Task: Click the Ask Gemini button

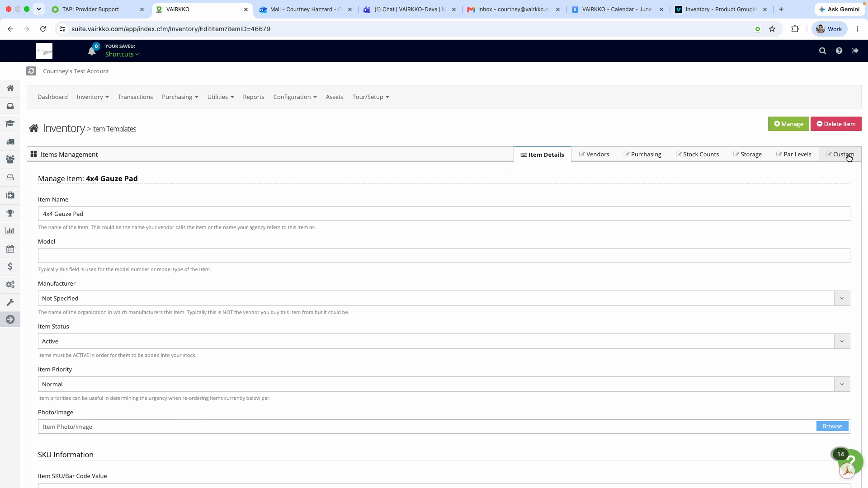Action: (840, 9)
